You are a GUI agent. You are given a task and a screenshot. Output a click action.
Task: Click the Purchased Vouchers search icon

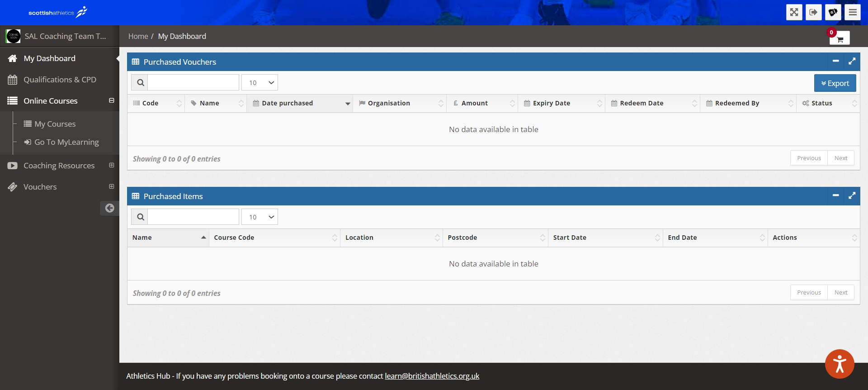[140, 83]
